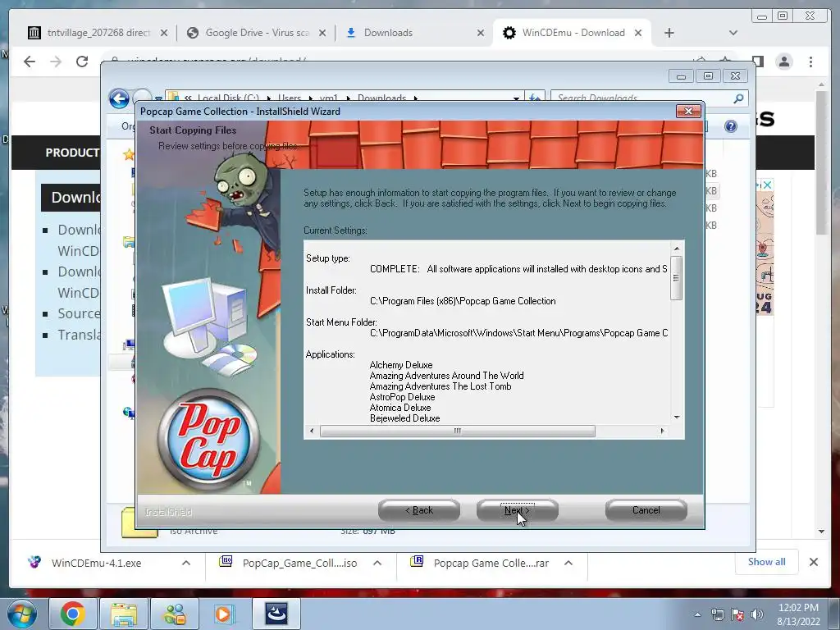The height and width of the screenshot is (630, 840).
Task: Open WinCDEmu-4.1.exe download item
Action: pos(97,563)
